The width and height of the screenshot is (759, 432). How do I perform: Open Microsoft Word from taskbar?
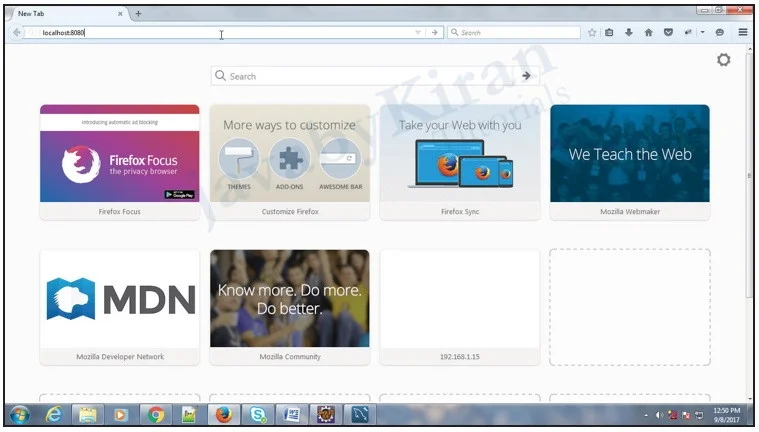coord(291,415)
